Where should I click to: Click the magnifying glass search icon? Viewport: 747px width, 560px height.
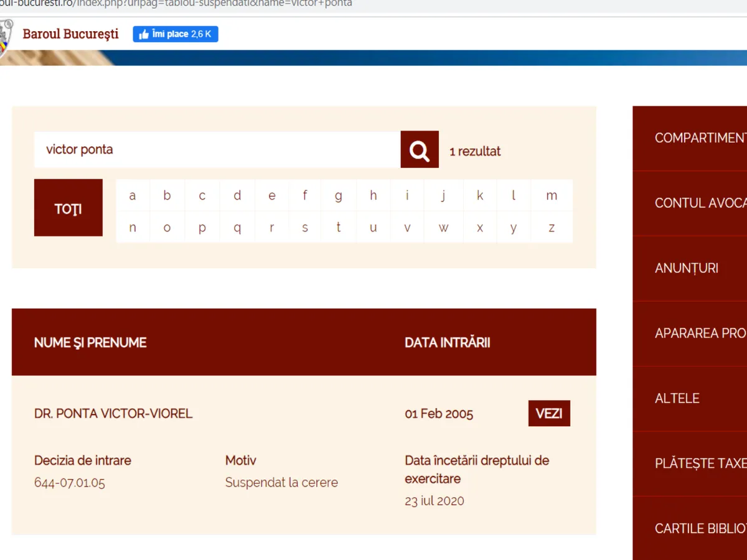tap(420, 150)
